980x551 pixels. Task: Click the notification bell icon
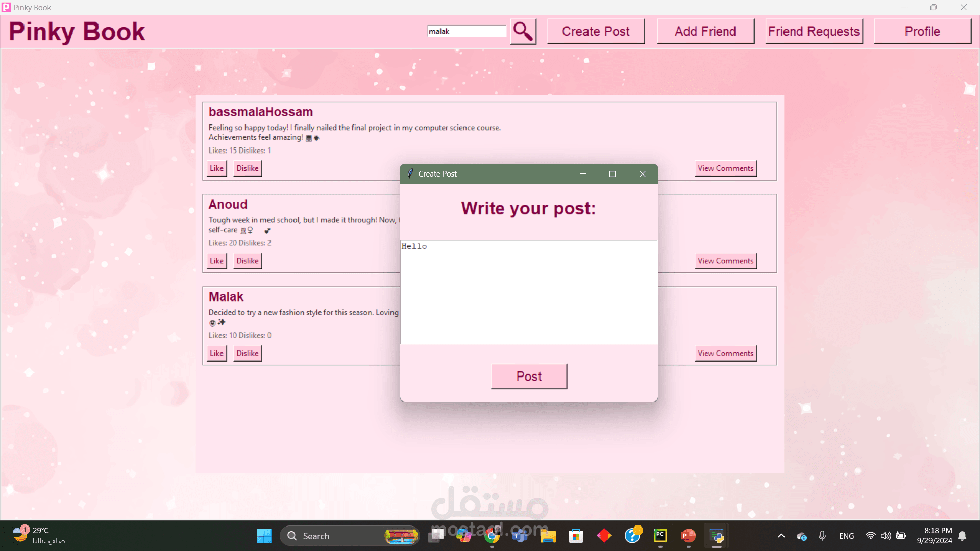tap(962, 536)
